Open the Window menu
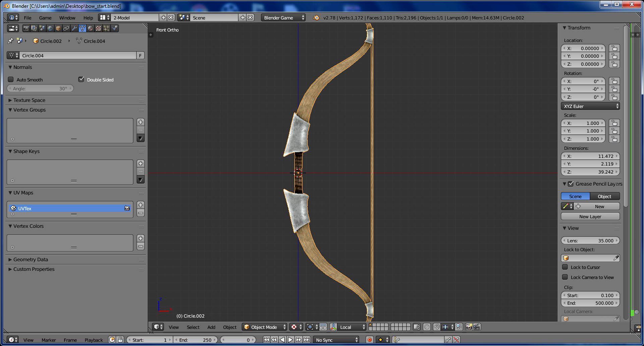The image size is (644, 346). (x=67, y=18)
